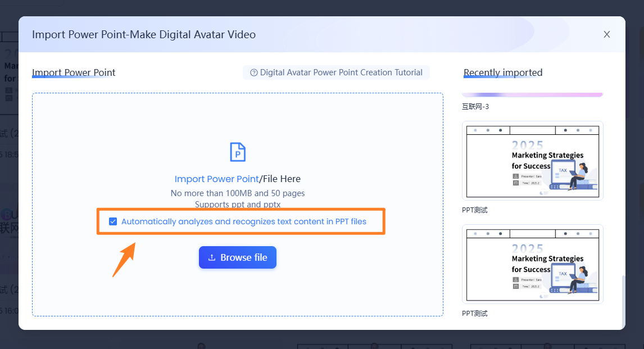Close the Import Power Point dialog
Screen dimensions: 644x349
point(607,34)
